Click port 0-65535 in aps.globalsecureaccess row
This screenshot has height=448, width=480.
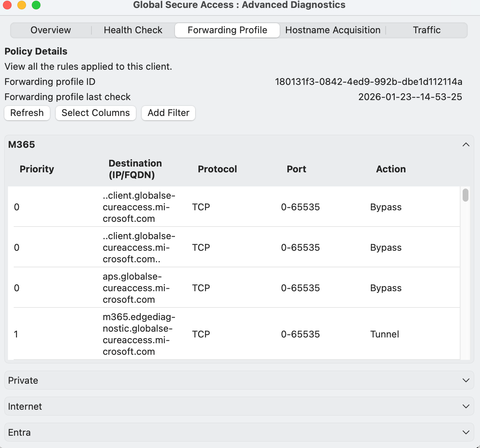300,288
